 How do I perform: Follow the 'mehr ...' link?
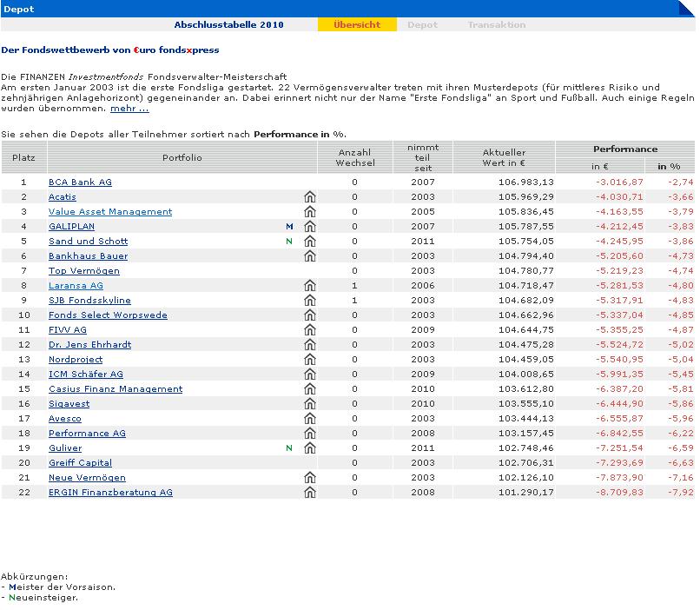129,109
